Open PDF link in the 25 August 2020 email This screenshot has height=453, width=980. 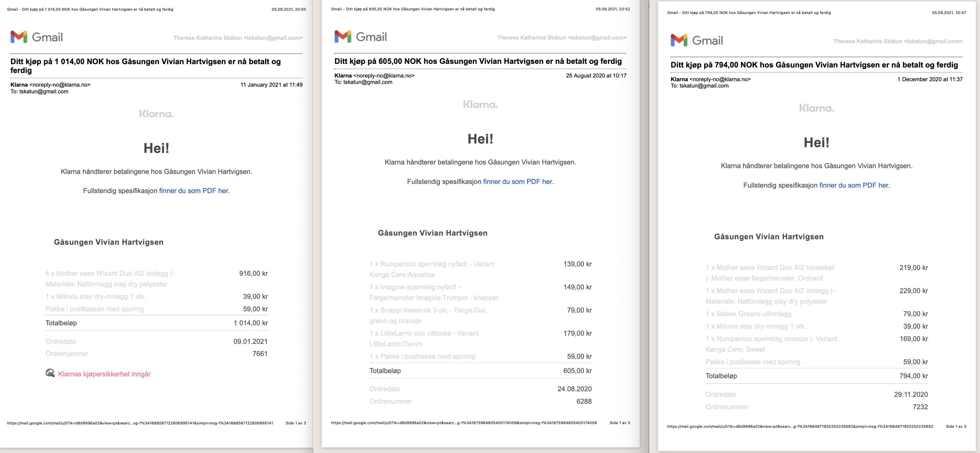coord(518,182)
